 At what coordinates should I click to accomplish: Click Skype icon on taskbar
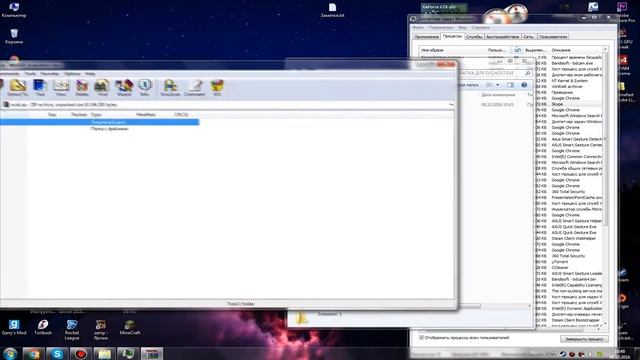tap(57, 353)
